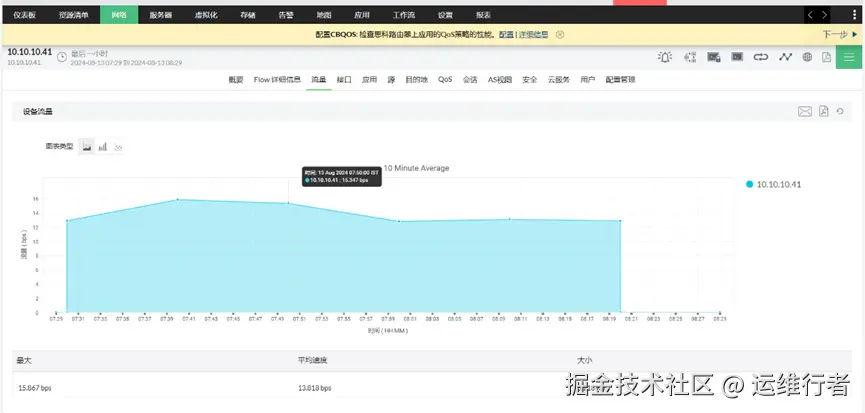Click the 10 Minute Average chart title

[x=416, y=168]
